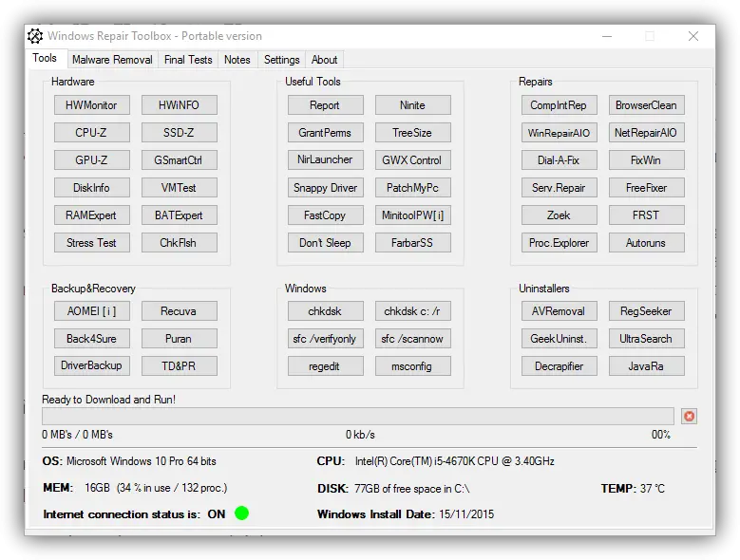
Task: Run Zoek
Action: (560, 215)
